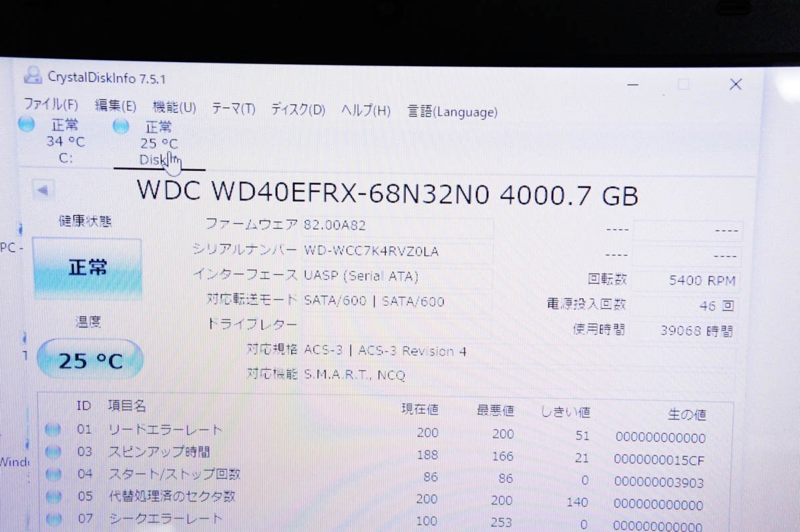Open the 編集(E) menu
The height and width of the screenshot is (532, 800).
coord(116,105)
